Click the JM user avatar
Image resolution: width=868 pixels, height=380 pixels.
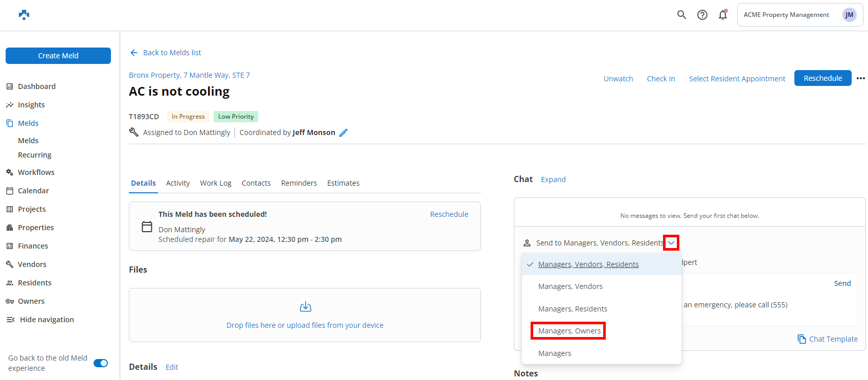point(849,15)
